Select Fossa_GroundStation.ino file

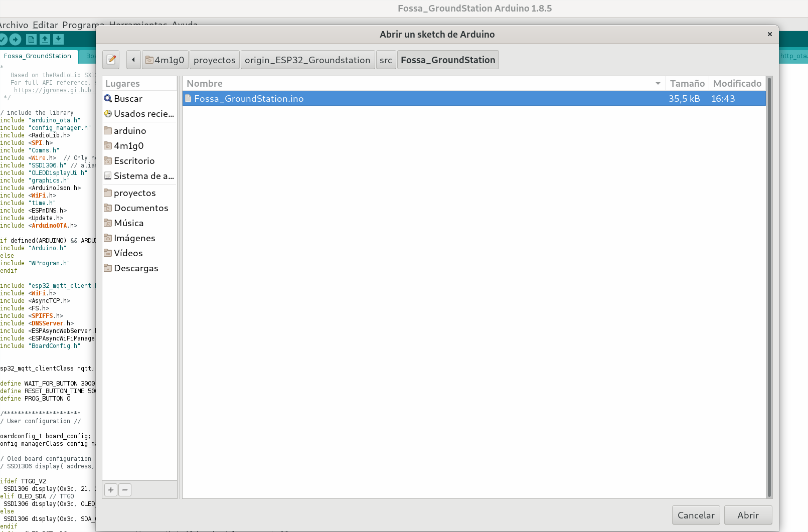(474, 99)
